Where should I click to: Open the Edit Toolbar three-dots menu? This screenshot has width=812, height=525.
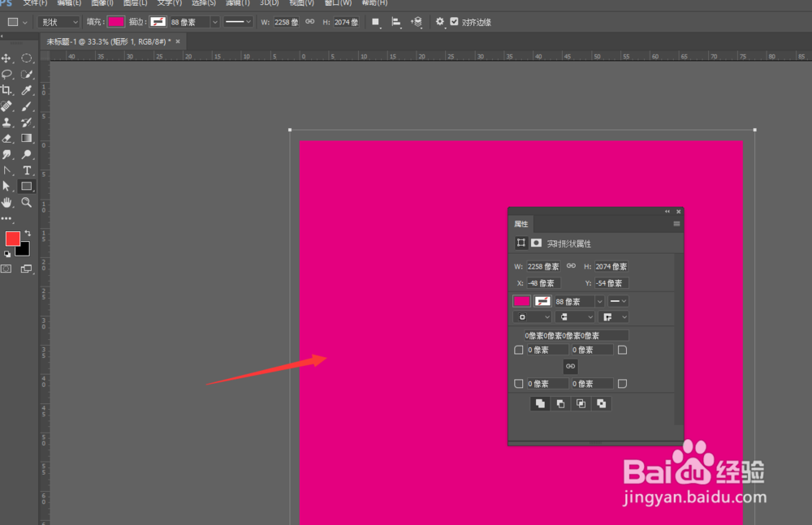[x=6, y=218]
